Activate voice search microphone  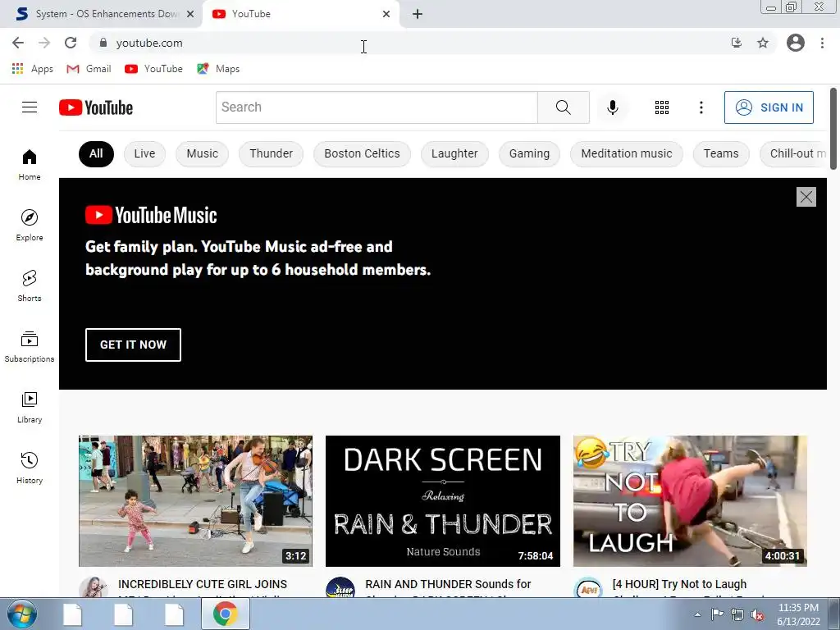pyautogui.click(x=612, y=107)
